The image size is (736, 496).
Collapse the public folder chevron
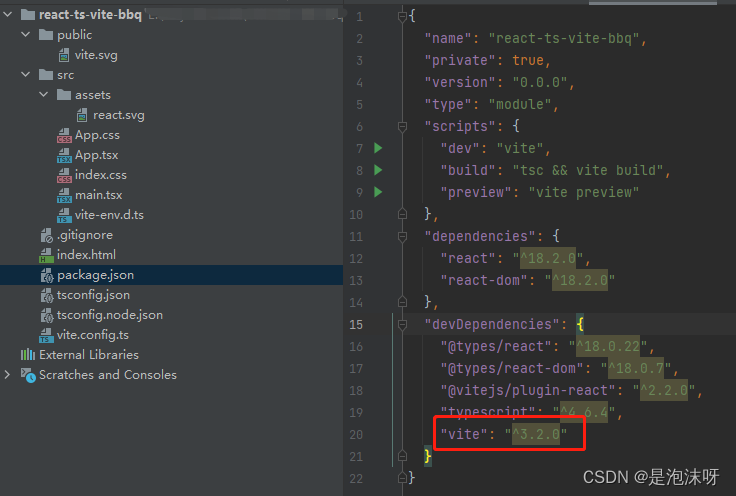(26, 35)
